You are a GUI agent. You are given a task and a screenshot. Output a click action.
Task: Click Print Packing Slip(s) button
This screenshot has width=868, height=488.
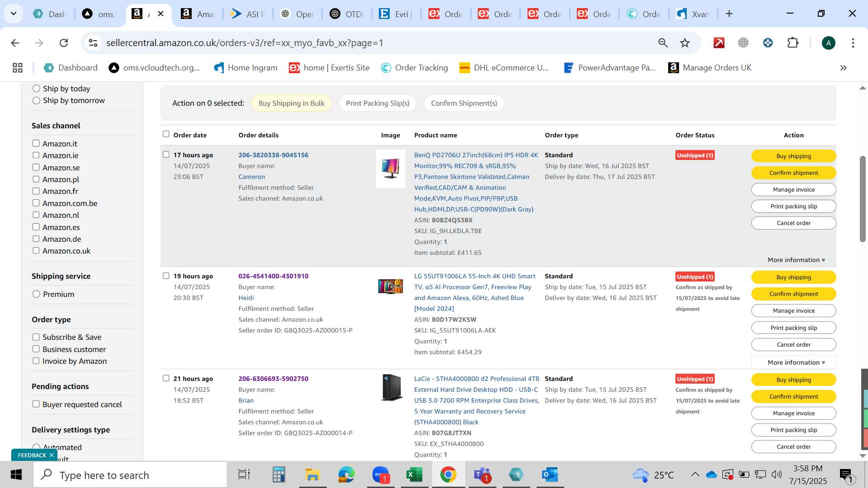point(377,103)
